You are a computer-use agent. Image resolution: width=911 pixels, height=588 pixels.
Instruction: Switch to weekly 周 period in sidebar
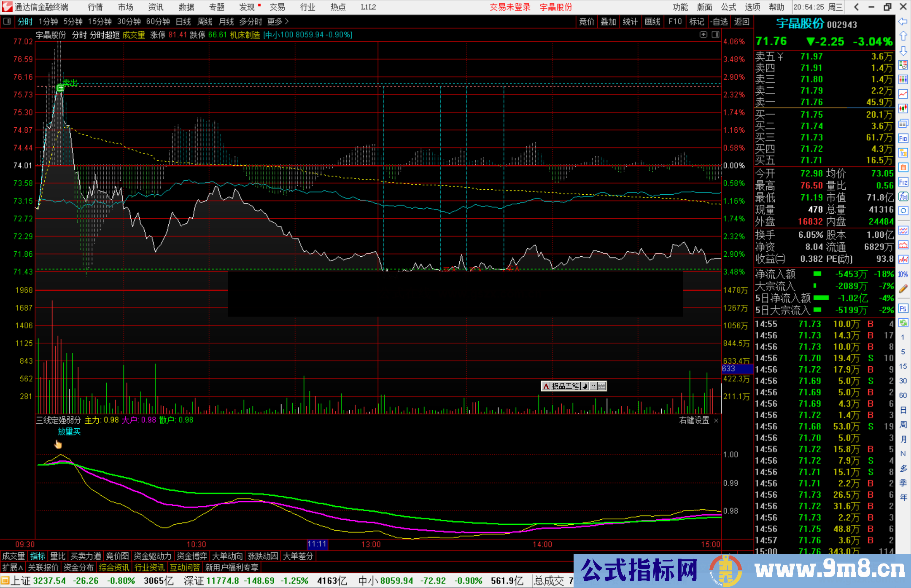(x=903, y=424)
